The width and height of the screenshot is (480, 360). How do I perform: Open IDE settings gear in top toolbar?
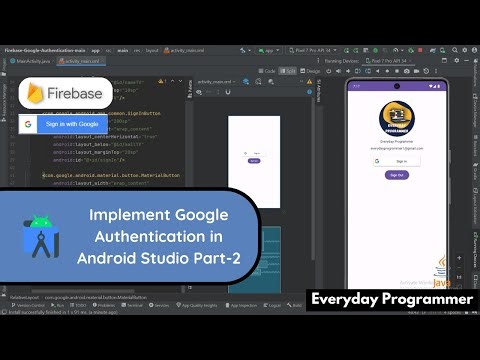[465, 50]
